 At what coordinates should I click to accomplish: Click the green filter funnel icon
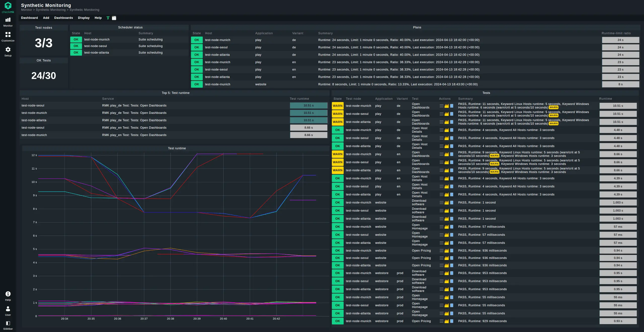pyautogui.click(x=108, y=18)
